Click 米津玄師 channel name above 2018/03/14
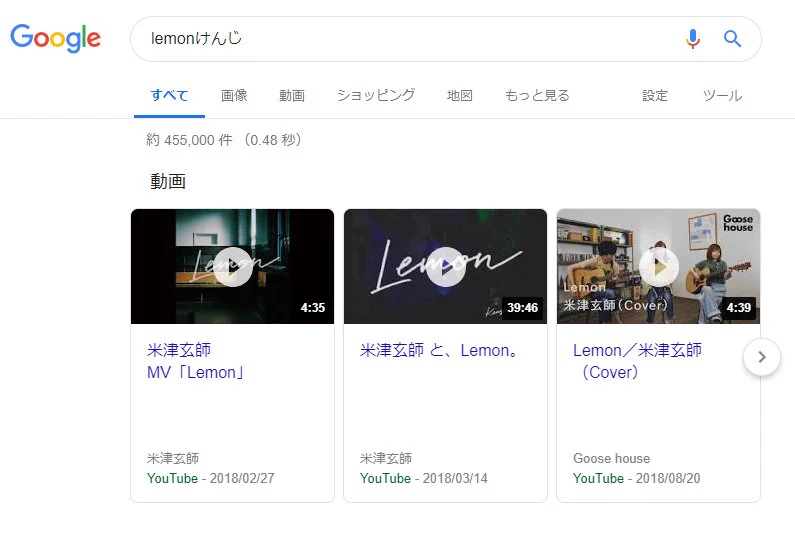Image resolution: width=795 pixels, height=538 pixels. pos(386,458)
